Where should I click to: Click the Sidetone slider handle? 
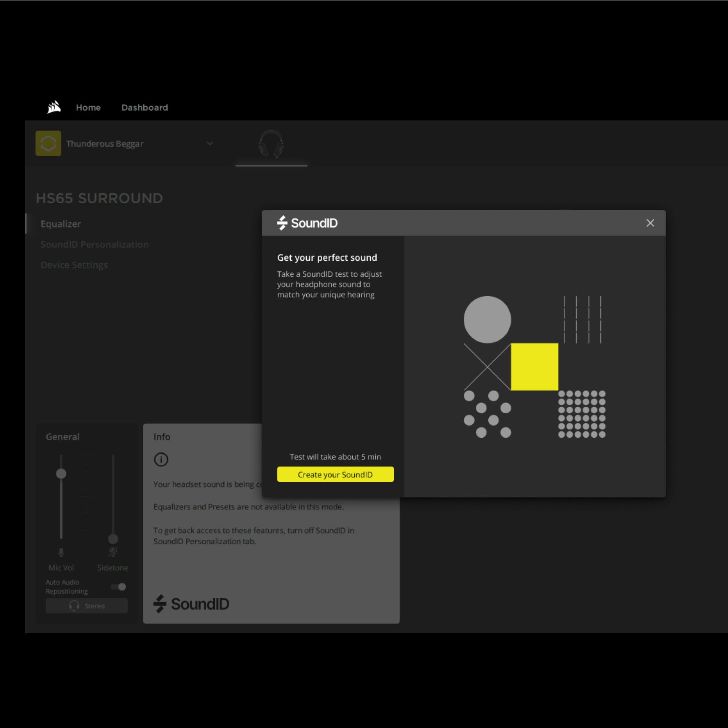pos(113,539)
